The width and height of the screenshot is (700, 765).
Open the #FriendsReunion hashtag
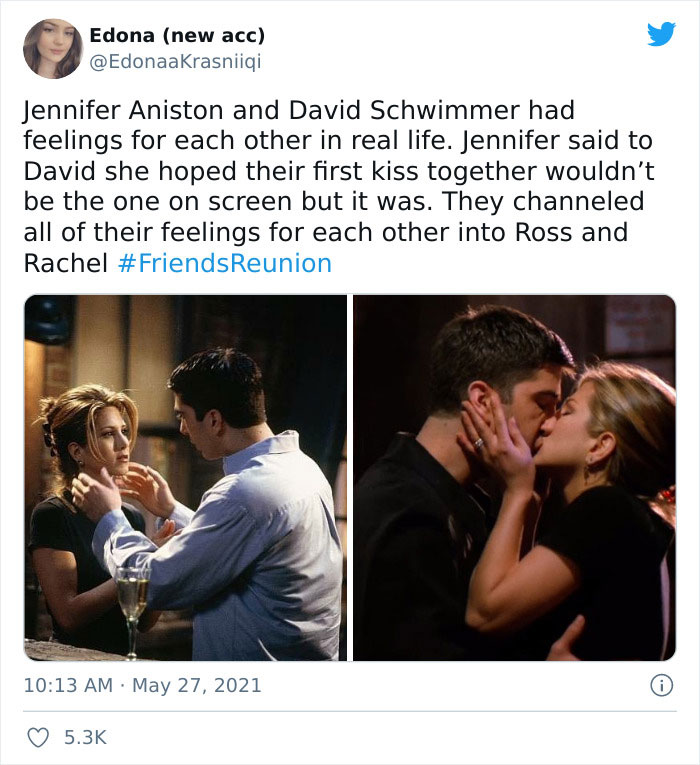point(225,263)
